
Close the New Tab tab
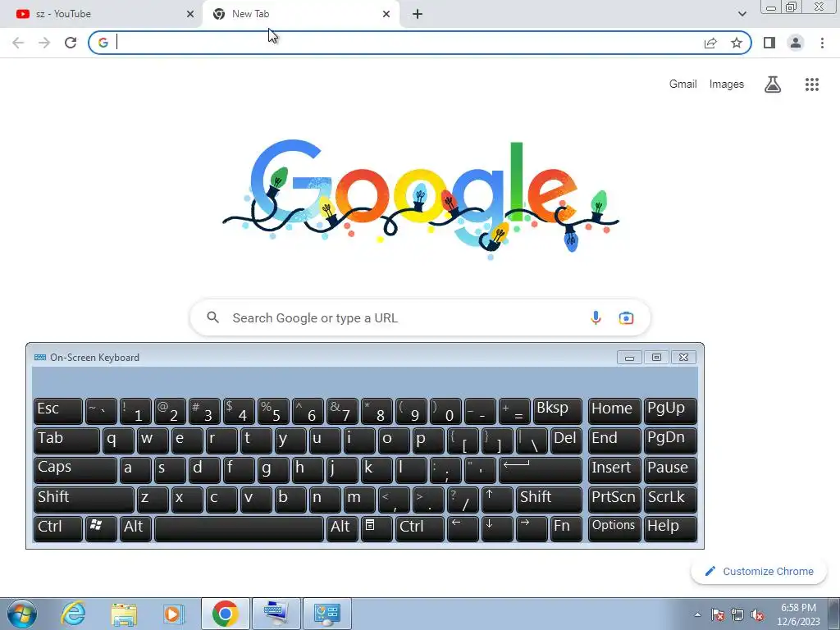tap(386, 14)
